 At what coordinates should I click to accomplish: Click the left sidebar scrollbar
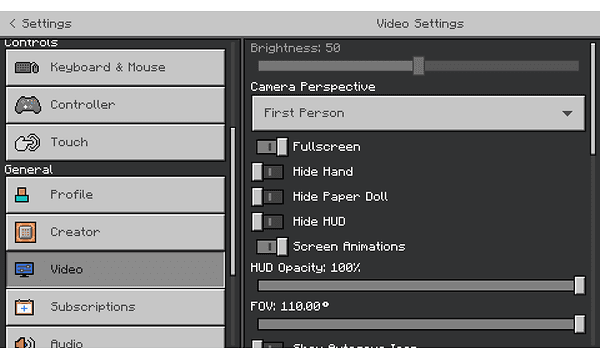233,201
